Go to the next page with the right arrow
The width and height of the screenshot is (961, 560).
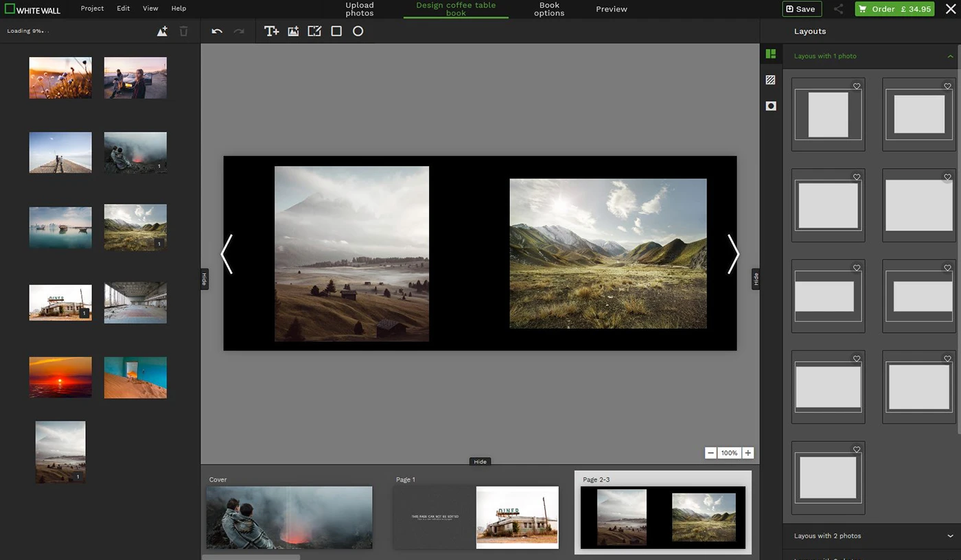733,254
